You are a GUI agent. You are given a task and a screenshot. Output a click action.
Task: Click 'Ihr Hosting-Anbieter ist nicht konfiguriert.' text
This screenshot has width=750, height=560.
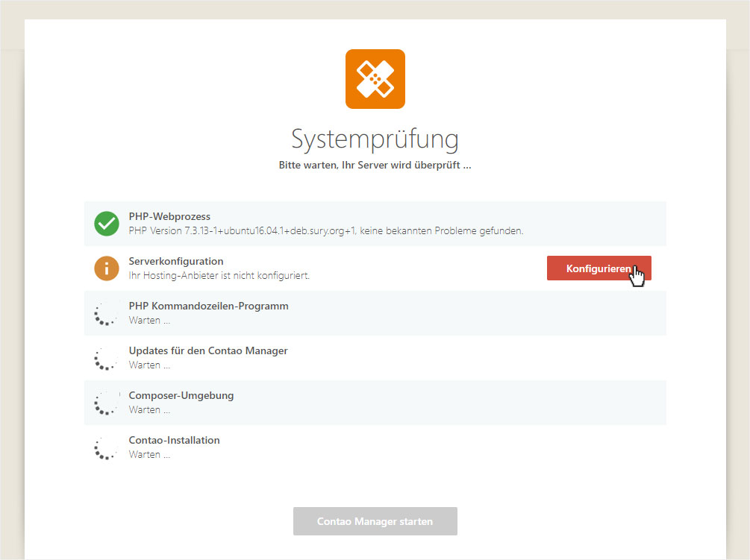pyautogui.click(x=219, y=276)
